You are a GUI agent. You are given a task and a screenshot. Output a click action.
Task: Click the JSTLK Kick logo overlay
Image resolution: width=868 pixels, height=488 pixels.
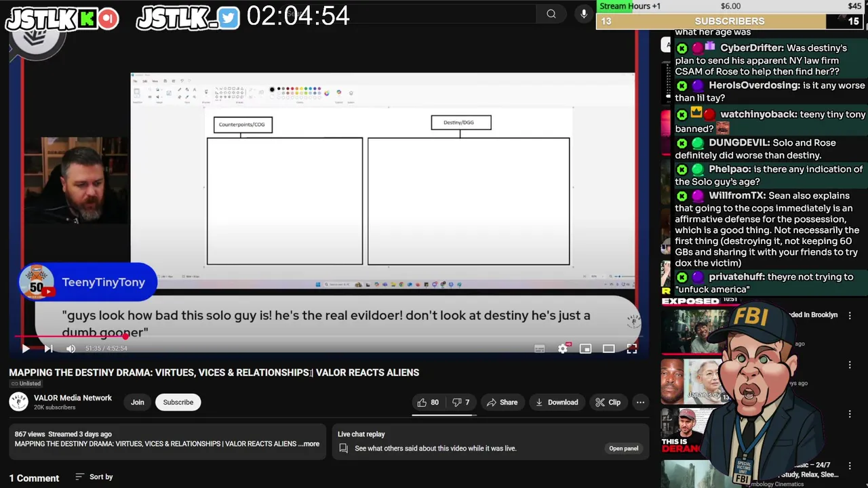62,19
